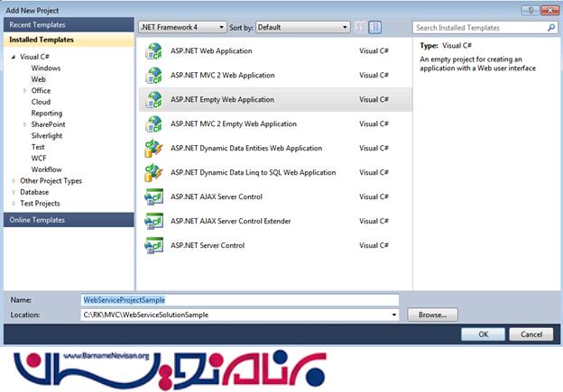Image resolution: width=563 pixels, height=392 pixels.
Task: Select ASP.NET Empty Web Application text
Action: click(222, 100)
